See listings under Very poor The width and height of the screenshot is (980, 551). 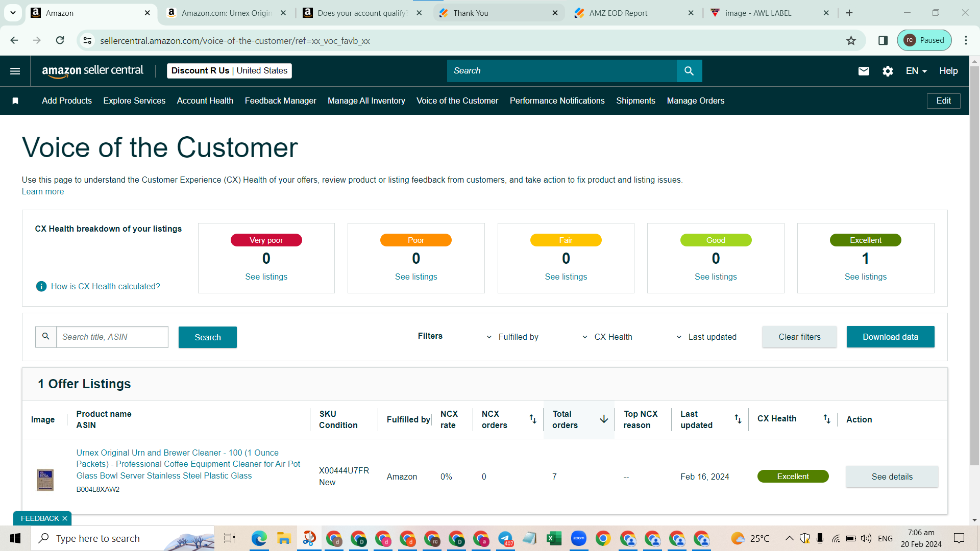click(x=266, y=277)
